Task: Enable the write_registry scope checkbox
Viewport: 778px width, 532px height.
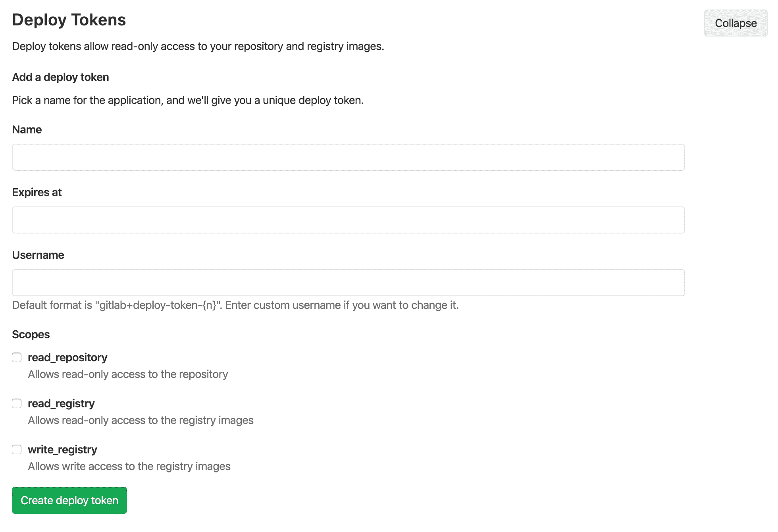Action: [x=17, y=449]
